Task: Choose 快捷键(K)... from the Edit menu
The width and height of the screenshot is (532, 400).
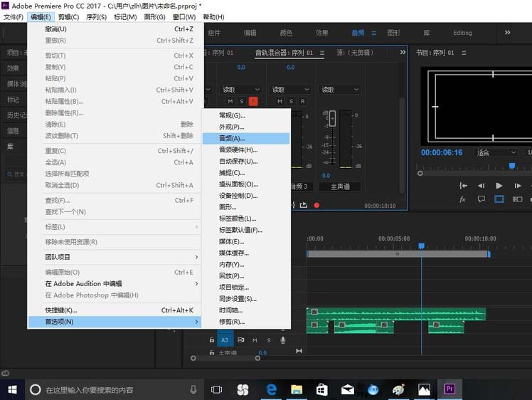Action: tap(115, 310)
